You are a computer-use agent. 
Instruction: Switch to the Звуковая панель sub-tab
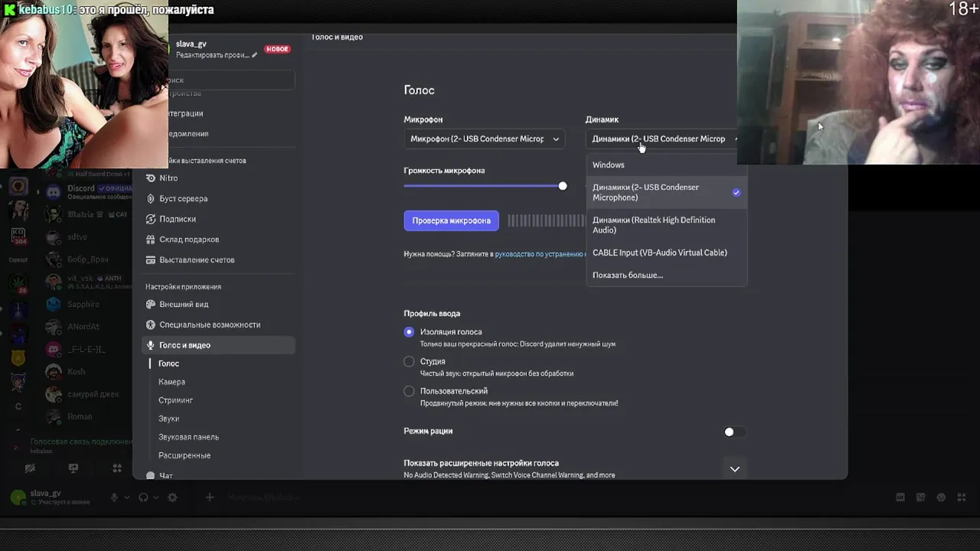point(188,437)
